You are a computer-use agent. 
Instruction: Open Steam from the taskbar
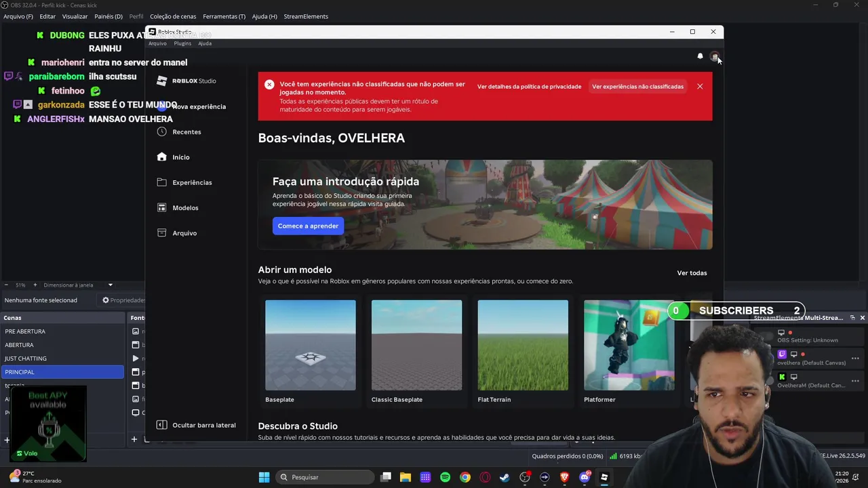point(505,477)
